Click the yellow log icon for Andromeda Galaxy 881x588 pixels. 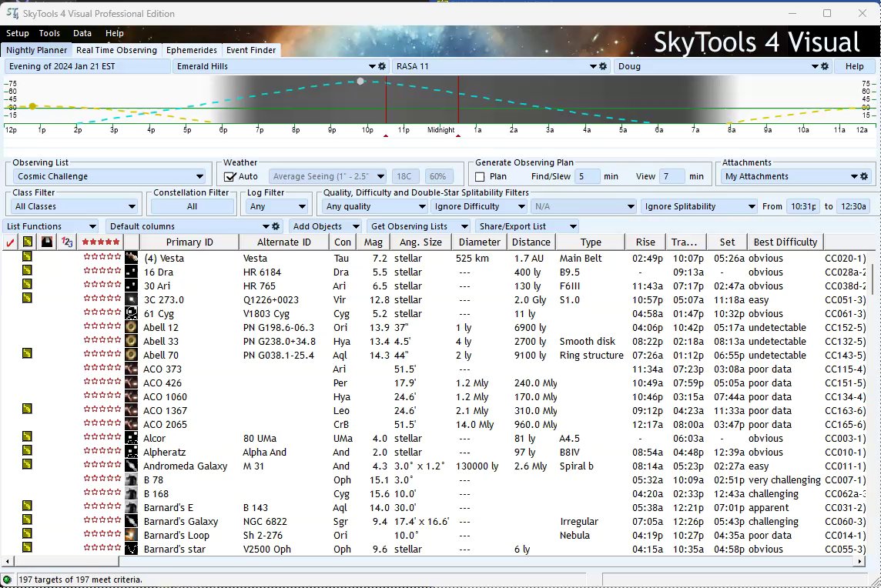coord(27,465)
